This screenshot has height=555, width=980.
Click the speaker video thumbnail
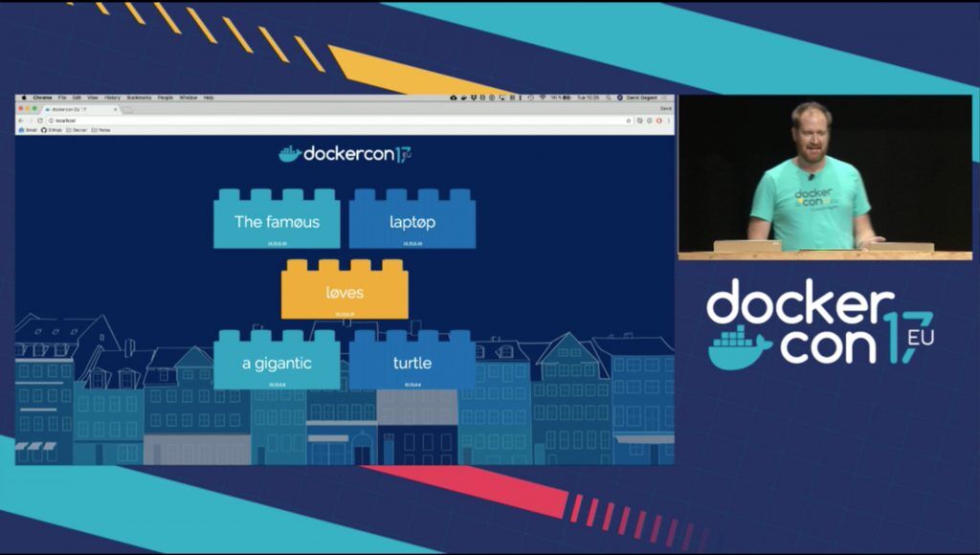pos(825,177)
